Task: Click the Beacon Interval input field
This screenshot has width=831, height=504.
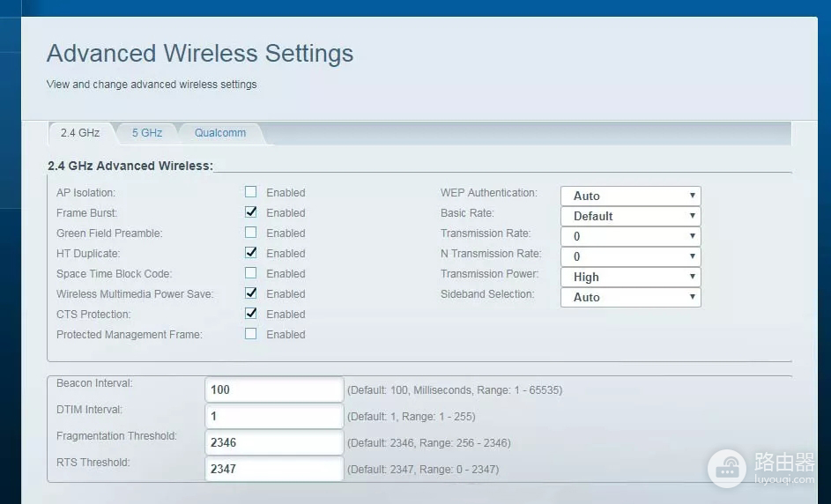Action: point(274,389)
